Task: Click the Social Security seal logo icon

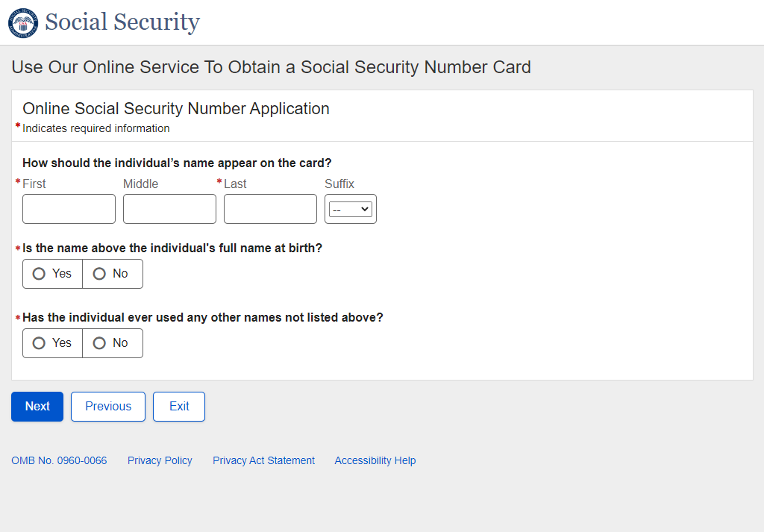Action: pos(22,22)
